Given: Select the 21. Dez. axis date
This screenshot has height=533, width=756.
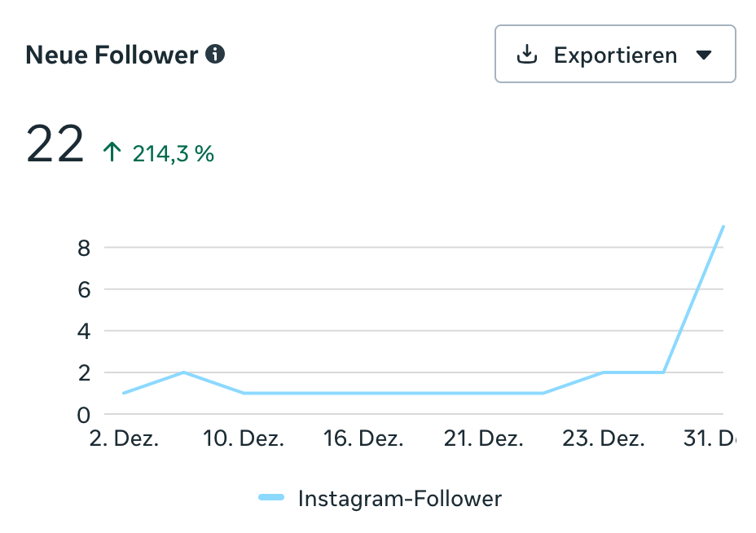Looking at the screenshot, I should point(484,438).
